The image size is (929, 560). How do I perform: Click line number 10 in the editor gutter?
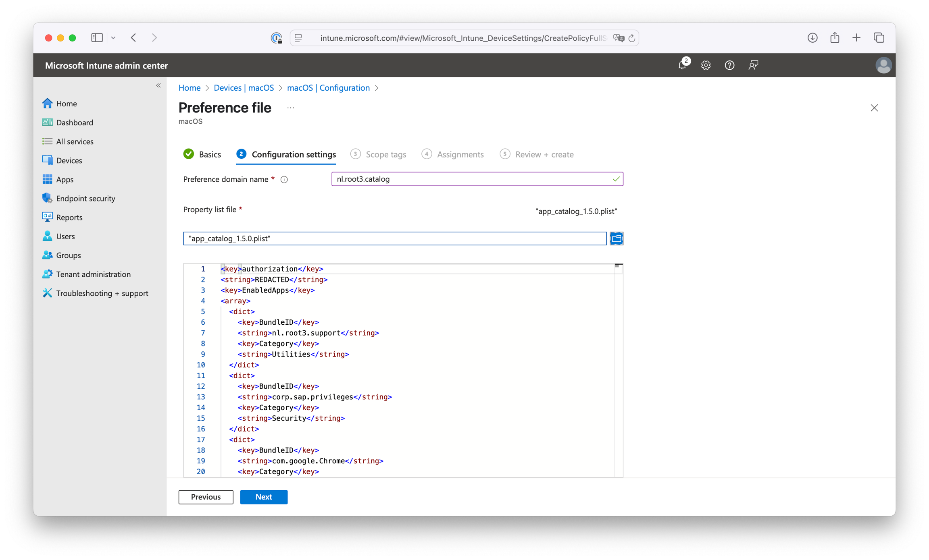(201, 365)
